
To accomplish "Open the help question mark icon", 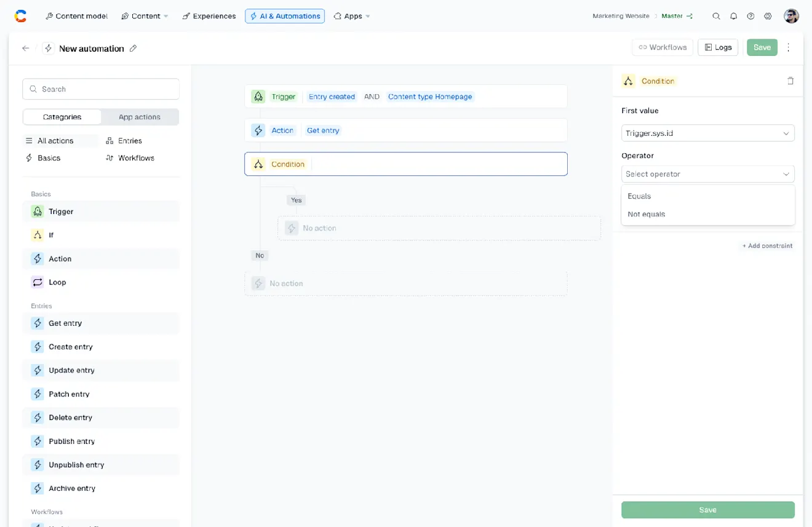I will (750, 17).
